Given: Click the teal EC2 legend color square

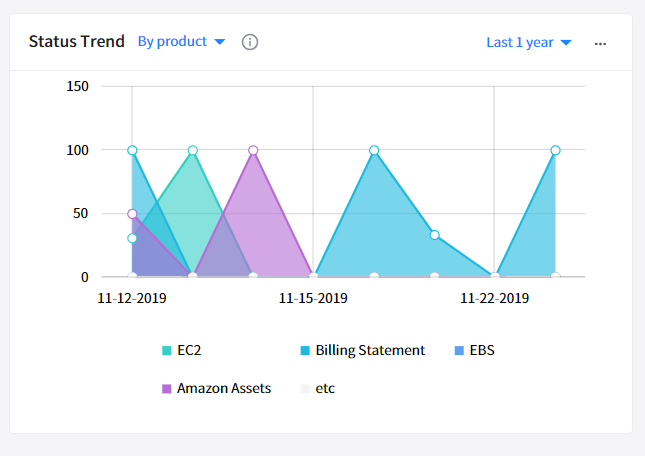Looking at the screenshot, I should (167, 351).
